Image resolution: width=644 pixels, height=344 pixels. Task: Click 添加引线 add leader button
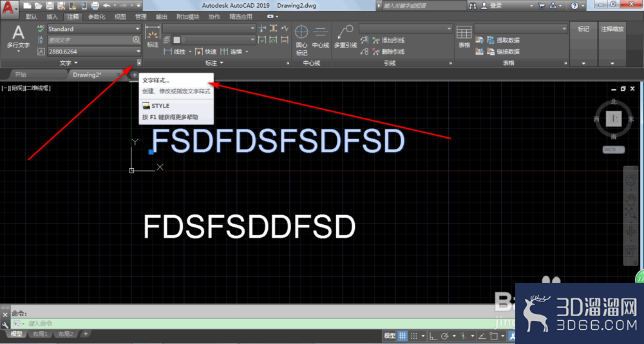[x=388, y=41]
